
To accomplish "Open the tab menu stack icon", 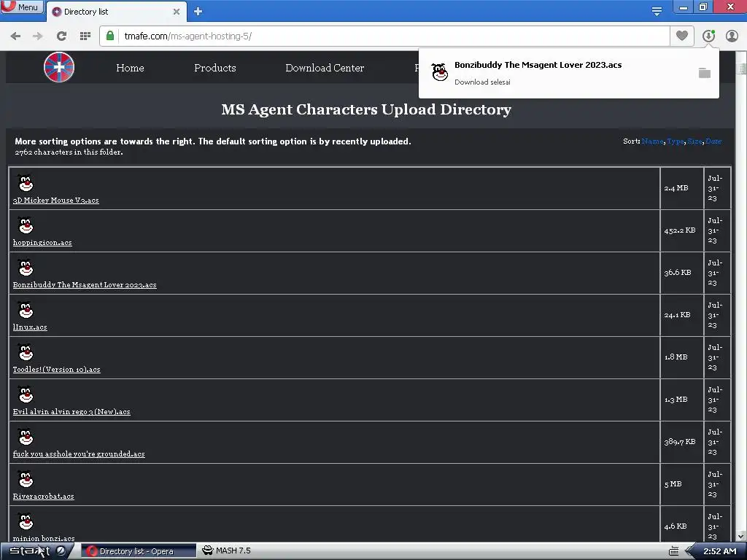I will [x=657, y=12].
